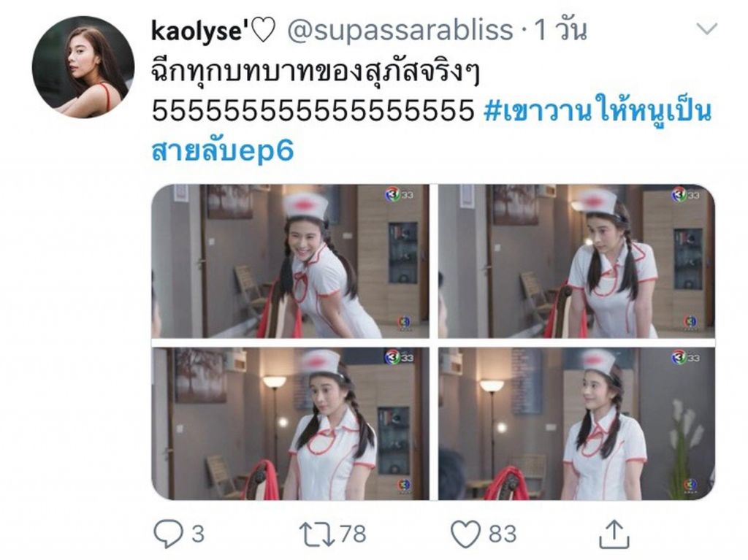Visit the @supassarabliss handle
The height and width of the screenshot is (560, 748).
400,30
